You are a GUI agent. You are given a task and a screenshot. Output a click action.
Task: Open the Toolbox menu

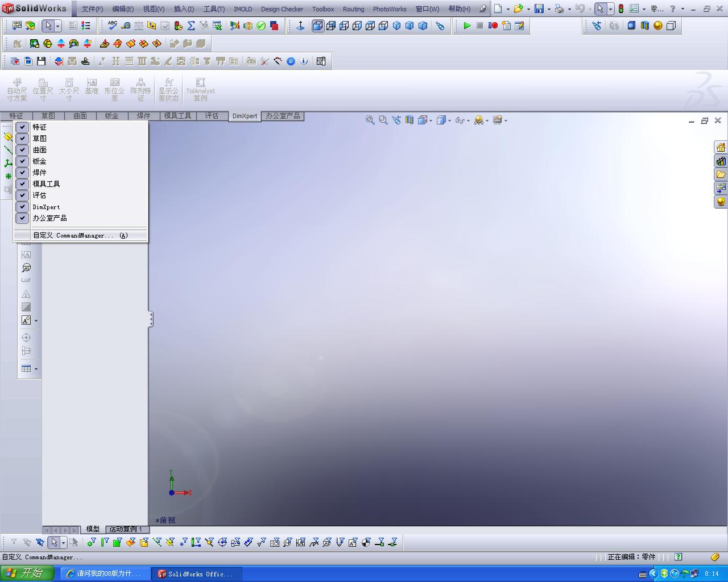323,9
